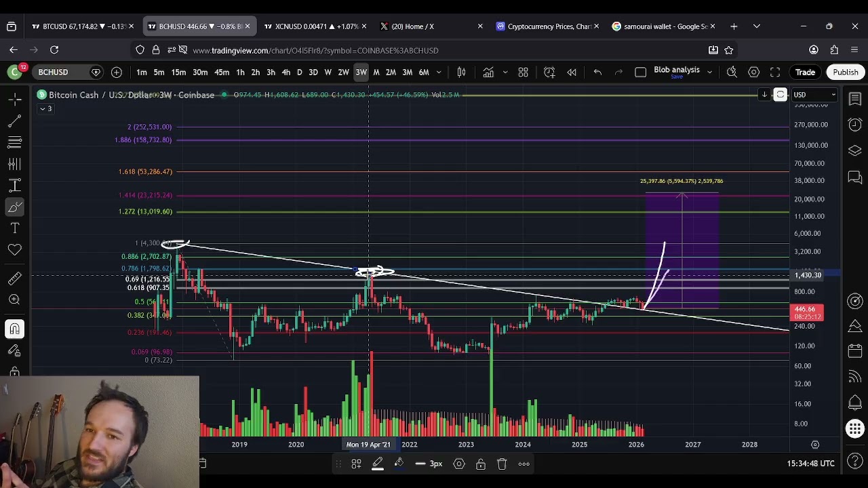This screenshot has height=488, width=868.
Task: Open the forecasting and measurement tools
Action: pyautogui.click(x=14, y=186)
